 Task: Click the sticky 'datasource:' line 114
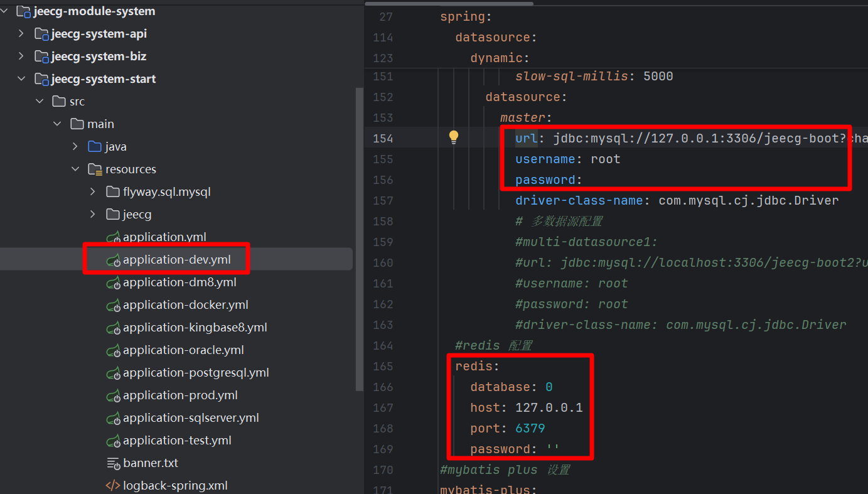coord(496,38)
